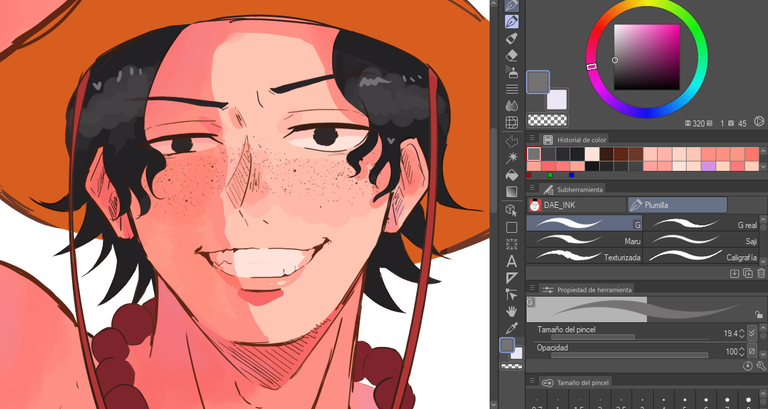Screen dimensions: 768x409
Task: Open Historial de color panel menu
Action: pyautogui.click(x=532, y=139)
